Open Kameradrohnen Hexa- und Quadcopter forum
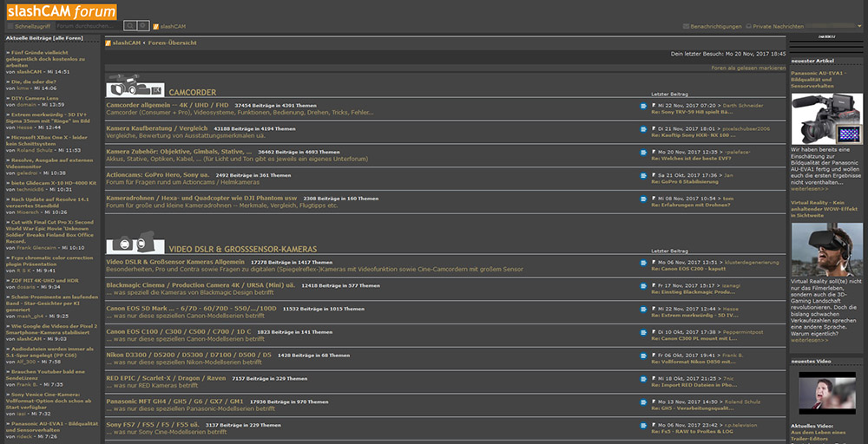This screenshot has height=444, width=868. (201, 198)
